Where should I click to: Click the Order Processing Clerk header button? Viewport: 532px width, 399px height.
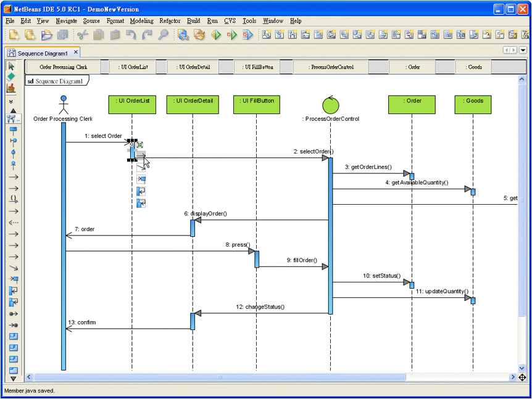coord(63,67)
